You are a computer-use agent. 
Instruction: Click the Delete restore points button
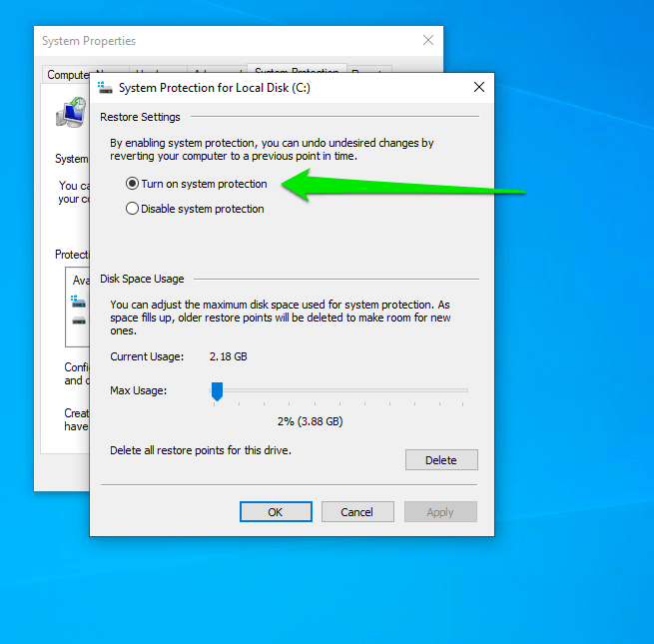tap(441, 459)
